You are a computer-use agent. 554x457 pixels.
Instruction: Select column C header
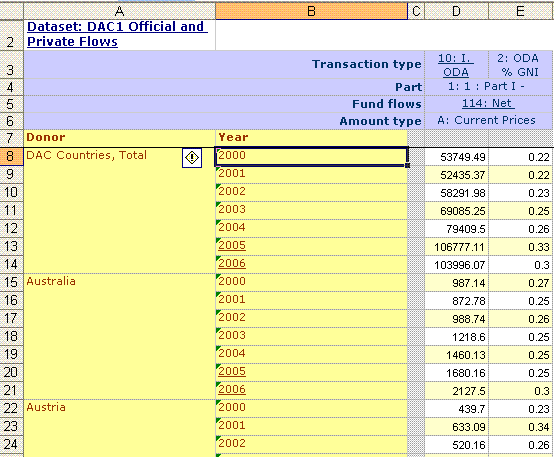416,11
